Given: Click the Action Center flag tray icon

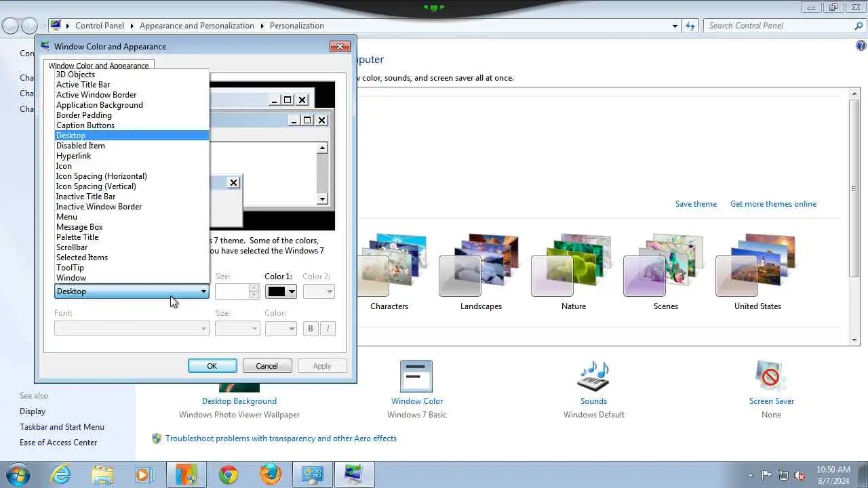Looking at the screenshot, I should point(767,475).
